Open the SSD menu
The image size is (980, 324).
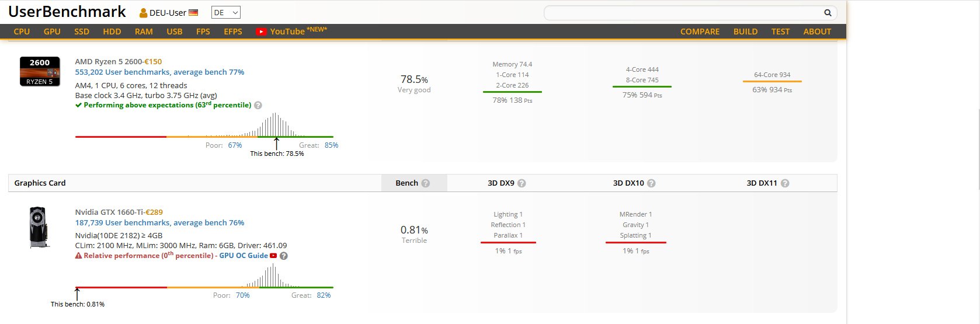point(82,32)
